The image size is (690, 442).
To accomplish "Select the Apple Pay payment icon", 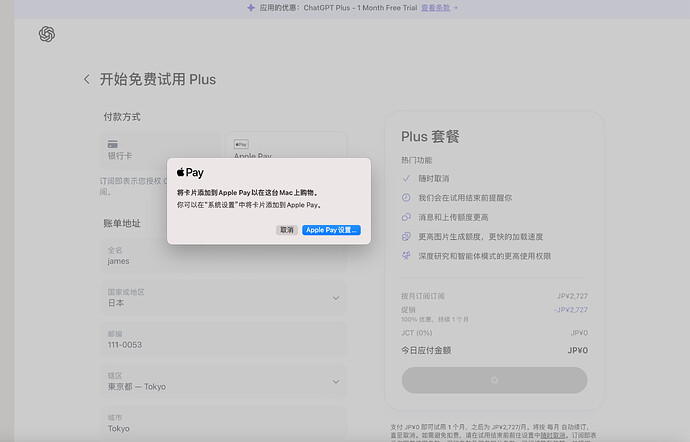I will 241,144.
